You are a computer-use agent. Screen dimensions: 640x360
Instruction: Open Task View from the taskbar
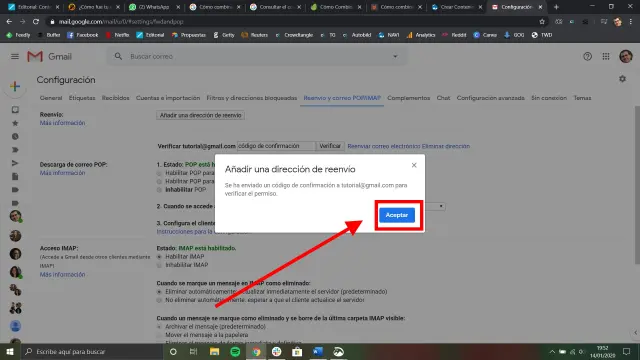193,351
